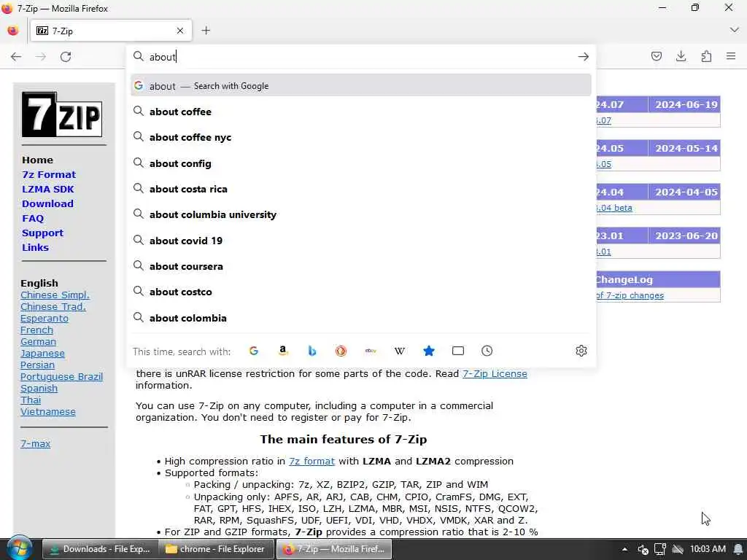The width and height of the screenshot is (747, 560).
Task: Choose the 'about covid 19' suggestion
Action: point(361,241)
